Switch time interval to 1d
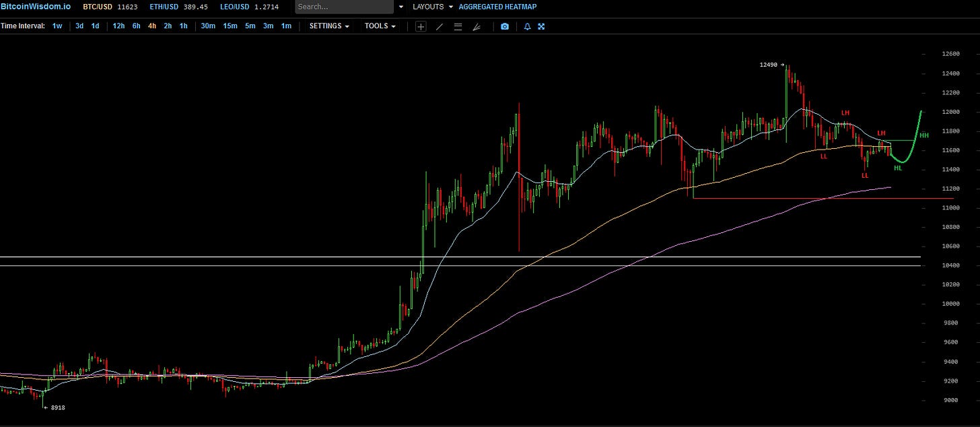 [x=96, y=26]
